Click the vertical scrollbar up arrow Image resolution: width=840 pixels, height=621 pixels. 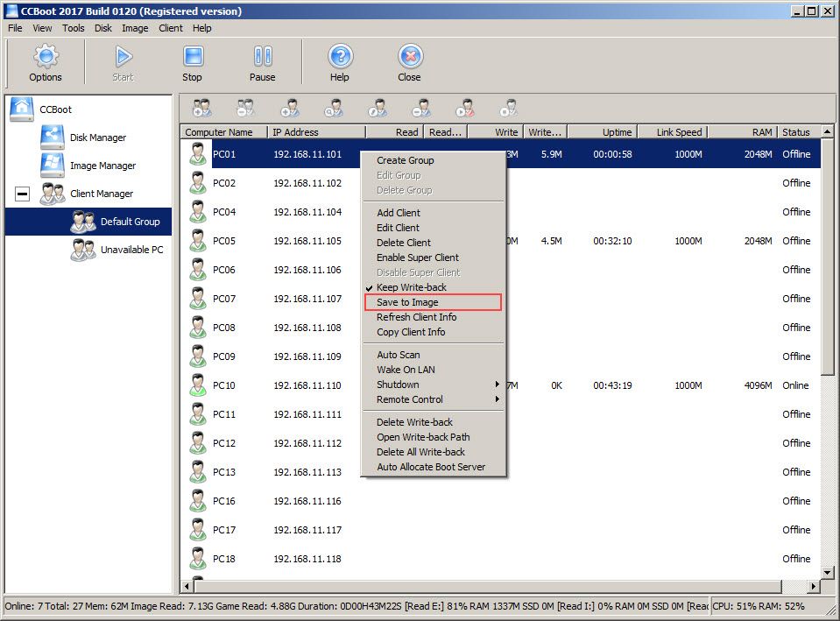pyautogui.click(x=827, y=131)
